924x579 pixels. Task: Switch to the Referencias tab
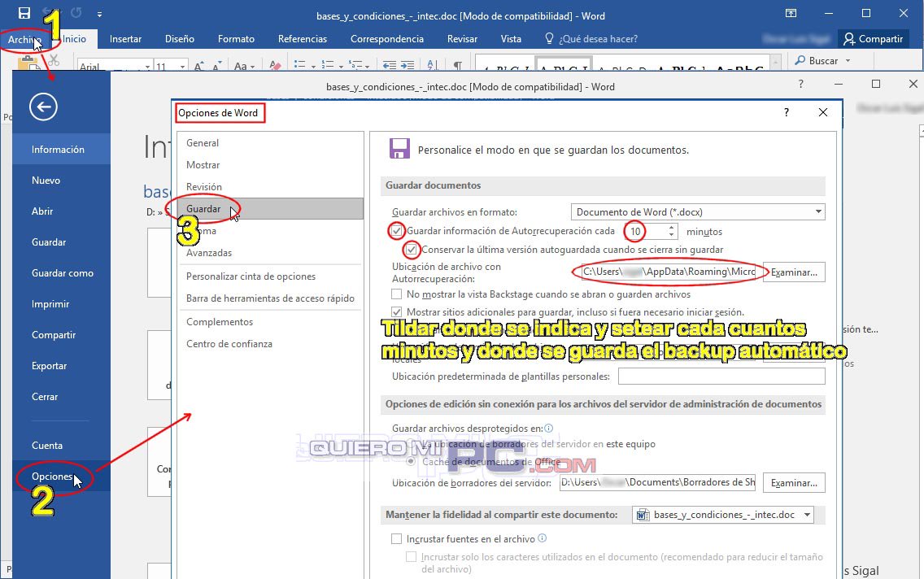coord(303,39)
